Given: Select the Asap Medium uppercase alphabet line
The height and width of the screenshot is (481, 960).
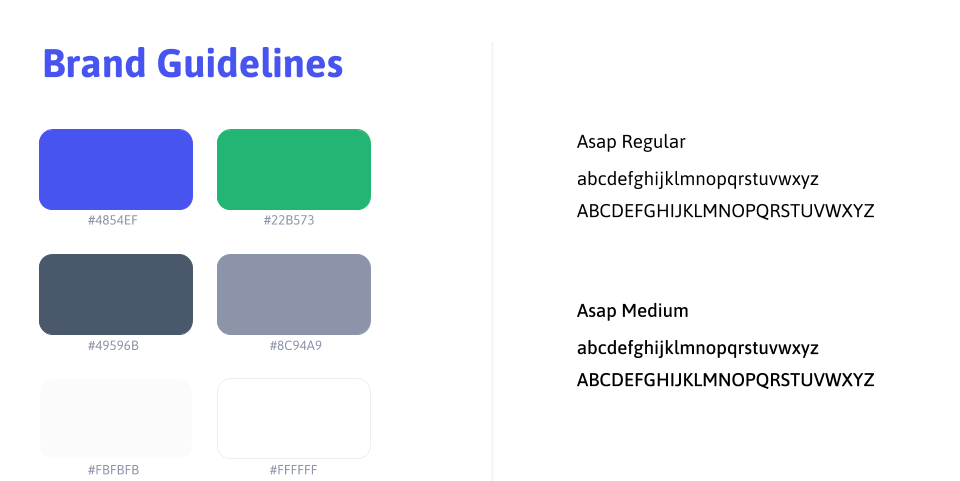Looking at the screenshot, I should coord(726,380).
